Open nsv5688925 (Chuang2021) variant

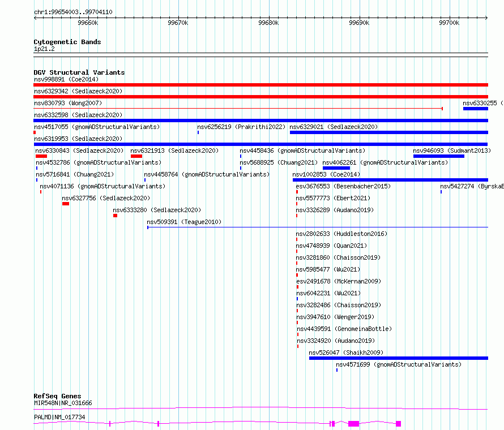click(279, 162)
